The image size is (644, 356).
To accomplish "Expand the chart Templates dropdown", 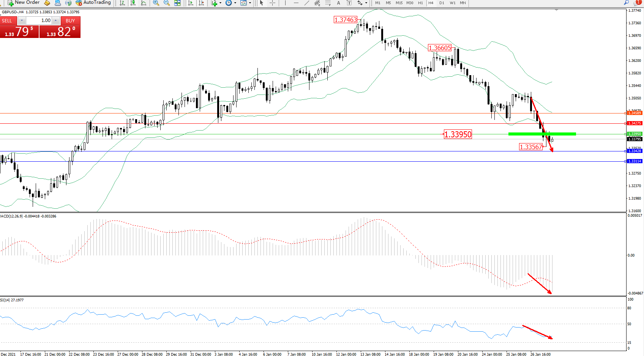I will coord(250,3).
